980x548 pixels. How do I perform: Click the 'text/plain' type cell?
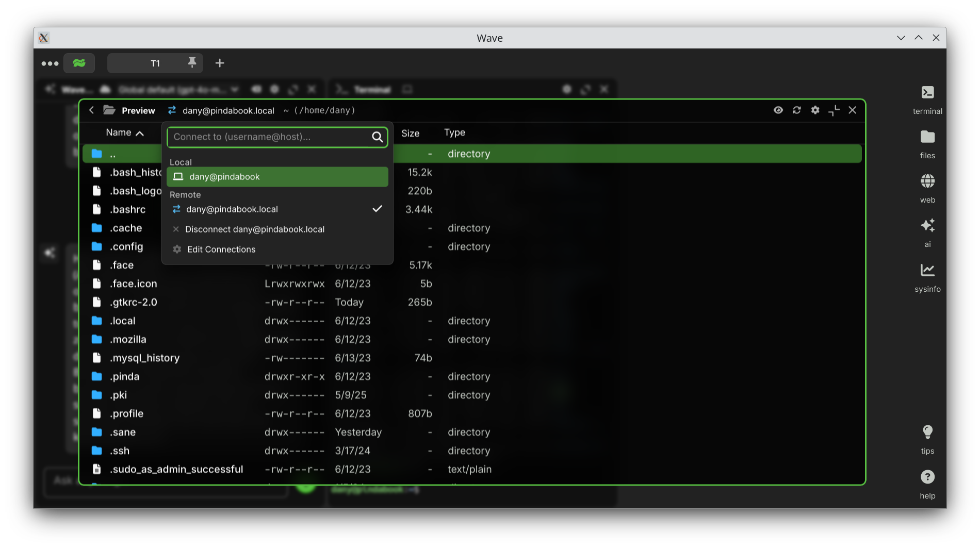(469, 469)
